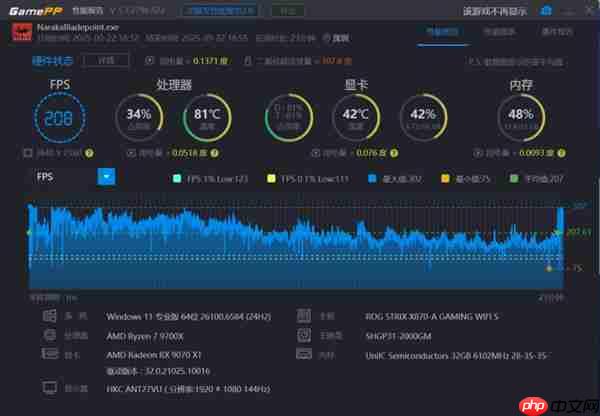Click the GPU 42% gauge
The image size is (600, 416).
tap(423, 117)
